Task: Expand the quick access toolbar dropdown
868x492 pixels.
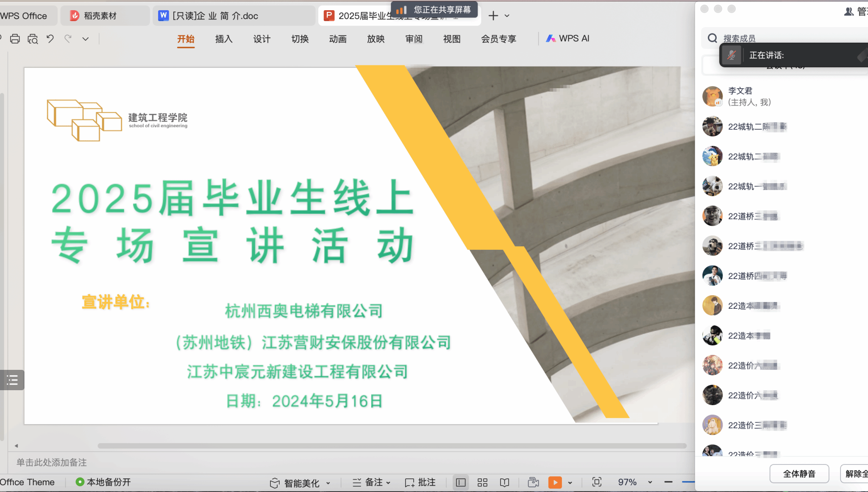Action: 85,39
